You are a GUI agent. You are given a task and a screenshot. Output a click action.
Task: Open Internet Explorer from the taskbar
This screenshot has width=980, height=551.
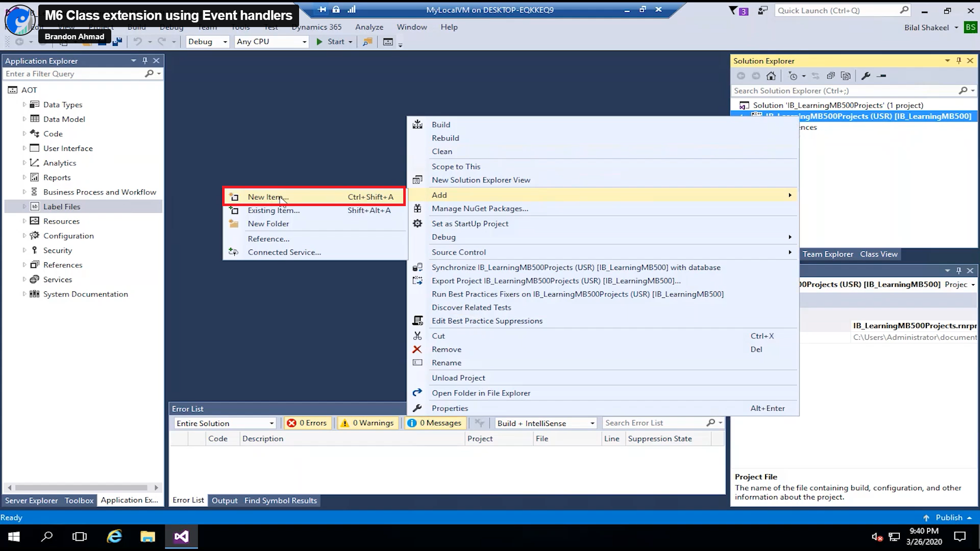pos(114,537)
